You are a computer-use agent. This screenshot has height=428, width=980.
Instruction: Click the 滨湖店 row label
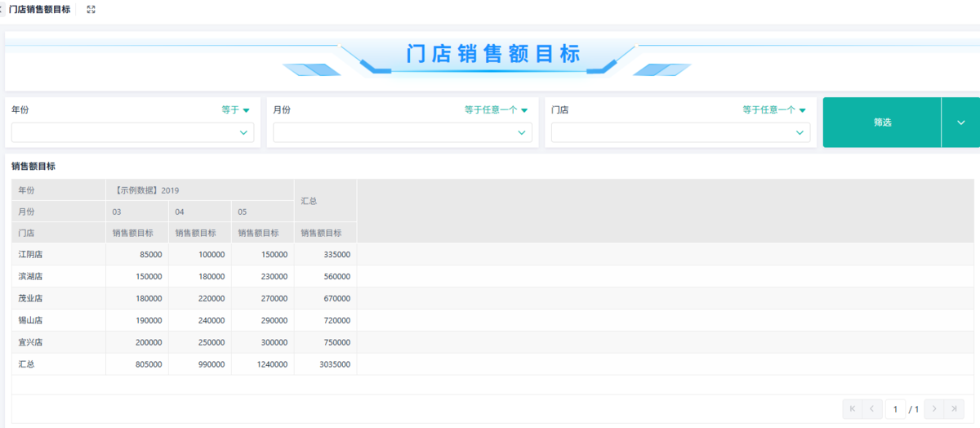click(x=30, y=277)
